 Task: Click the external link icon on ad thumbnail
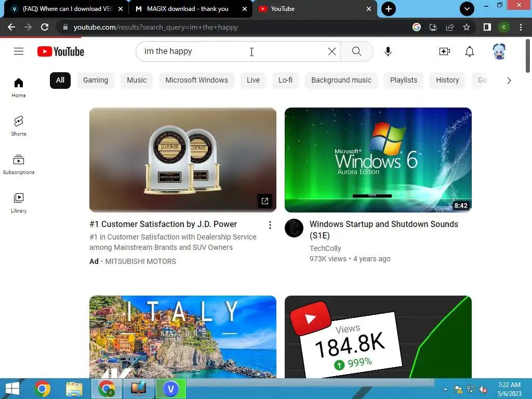(x=265, y=201)
